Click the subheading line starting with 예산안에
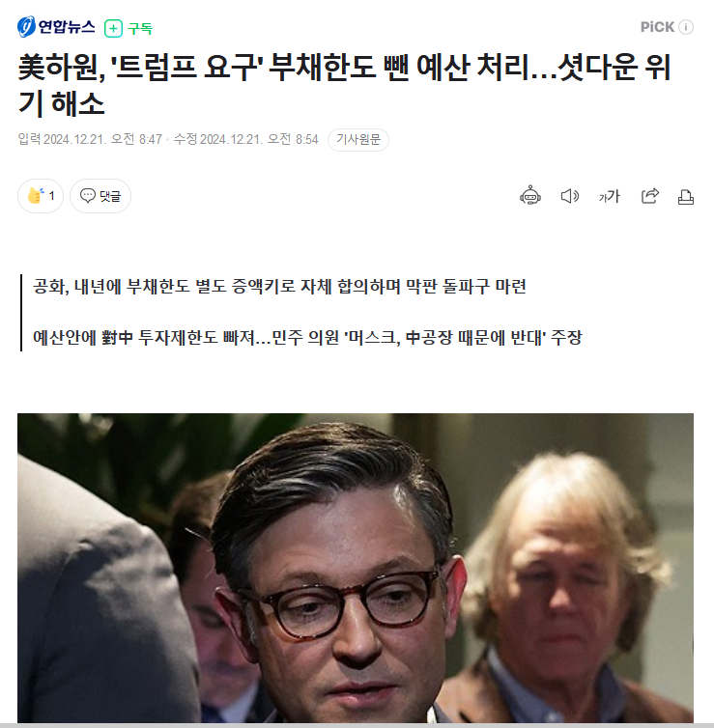The image size is (714, 728). click(307, 338)
